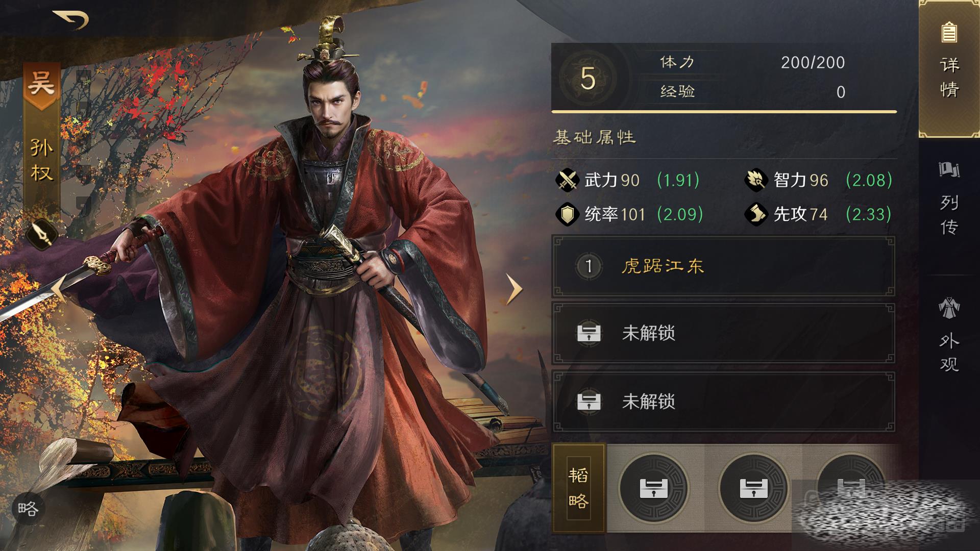Tap the round 略 icon
Viewport: 980px width, 551px height.
pos(28,509)
